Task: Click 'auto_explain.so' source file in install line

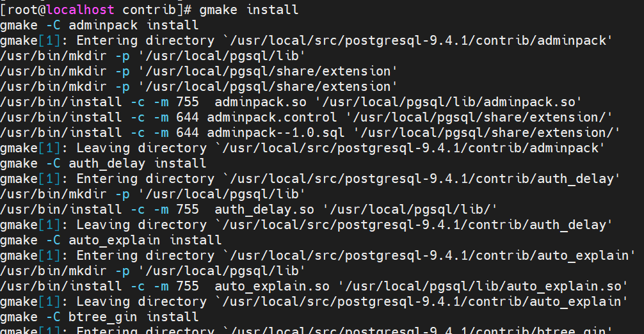Action: (272, 286)
